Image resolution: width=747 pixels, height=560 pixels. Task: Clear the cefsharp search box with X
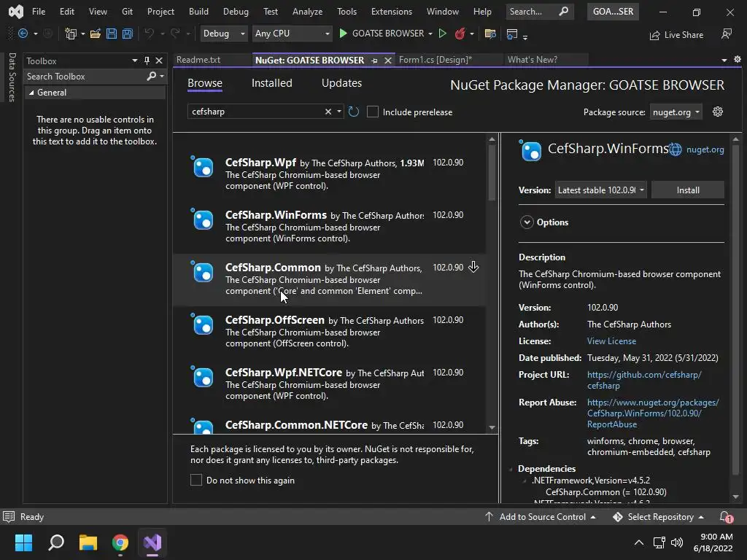328,112
